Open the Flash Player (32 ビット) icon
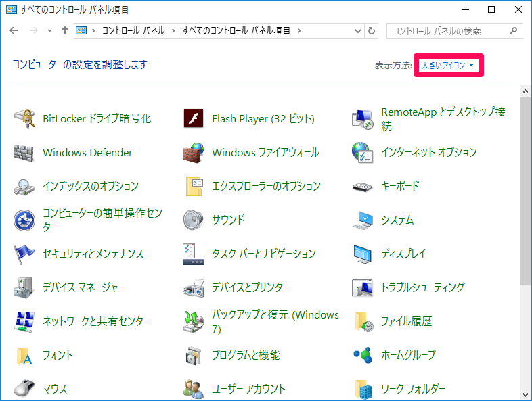 pyautogui.click(x=194, y=119)
